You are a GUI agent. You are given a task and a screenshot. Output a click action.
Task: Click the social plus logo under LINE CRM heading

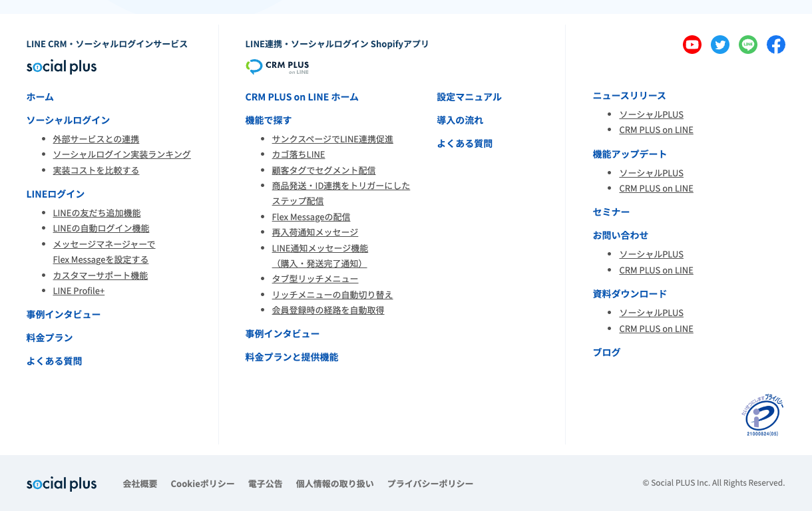point(61,67)
